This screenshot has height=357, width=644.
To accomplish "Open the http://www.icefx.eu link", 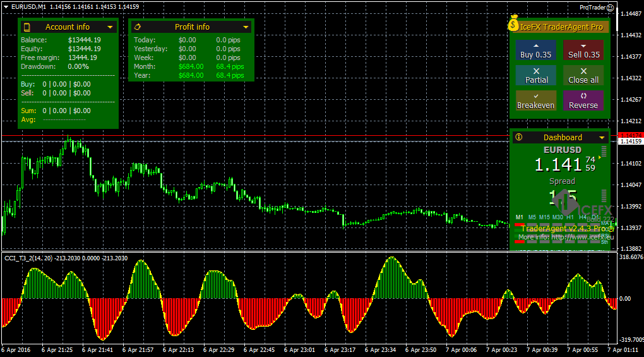I will [582, 237].
